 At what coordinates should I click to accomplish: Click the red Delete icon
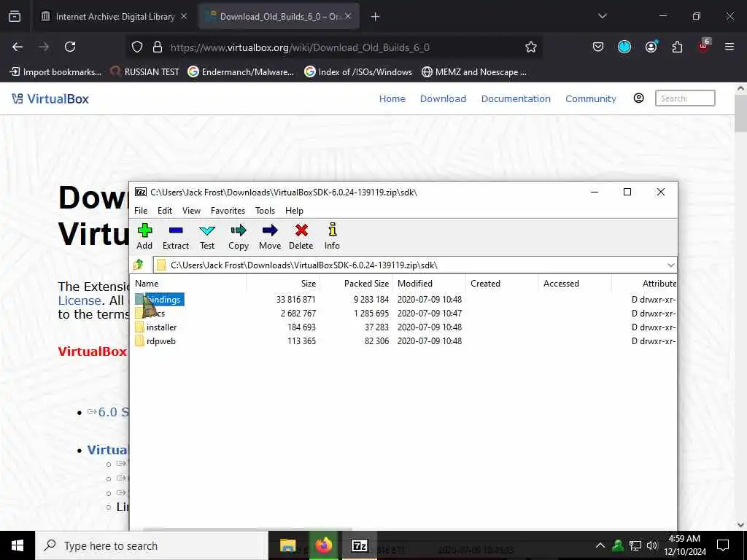tap(301, 231)
